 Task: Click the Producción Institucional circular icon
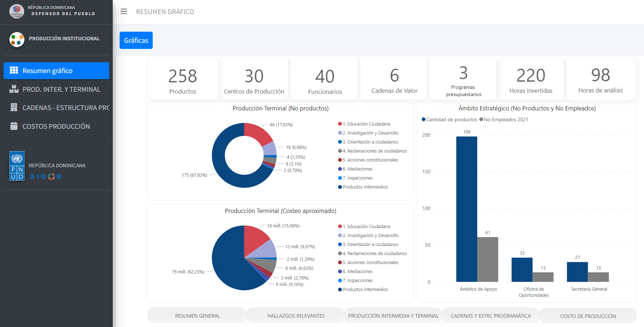click(17, 40)
